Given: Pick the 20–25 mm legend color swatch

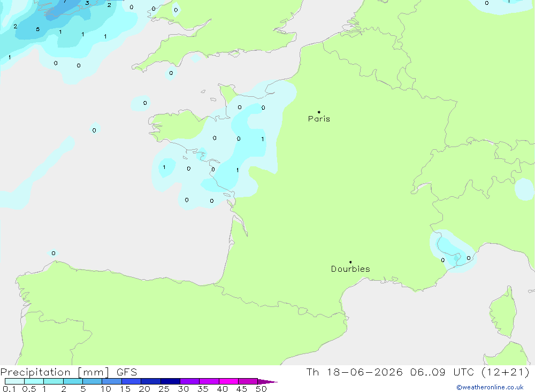Looking at the screenshot, I should [151, 381].
